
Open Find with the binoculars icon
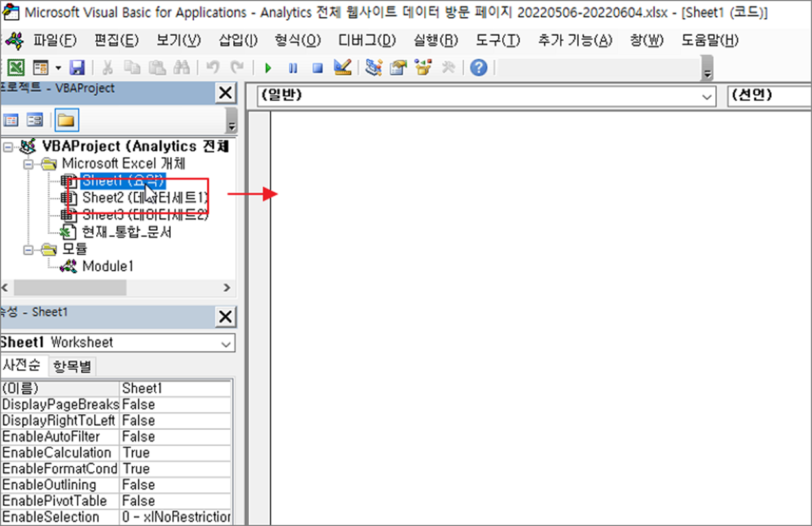(182, 68)
